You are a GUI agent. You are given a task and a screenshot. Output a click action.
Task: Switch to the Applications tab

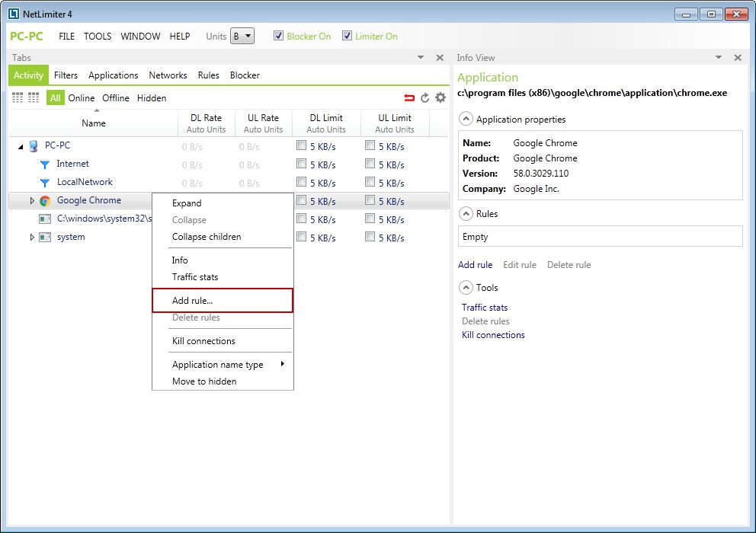(114, 75)
